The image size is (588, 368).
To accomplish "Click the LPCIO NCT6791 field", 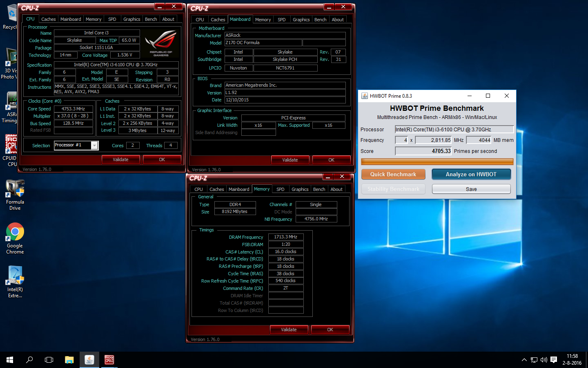I will (285, 68).
